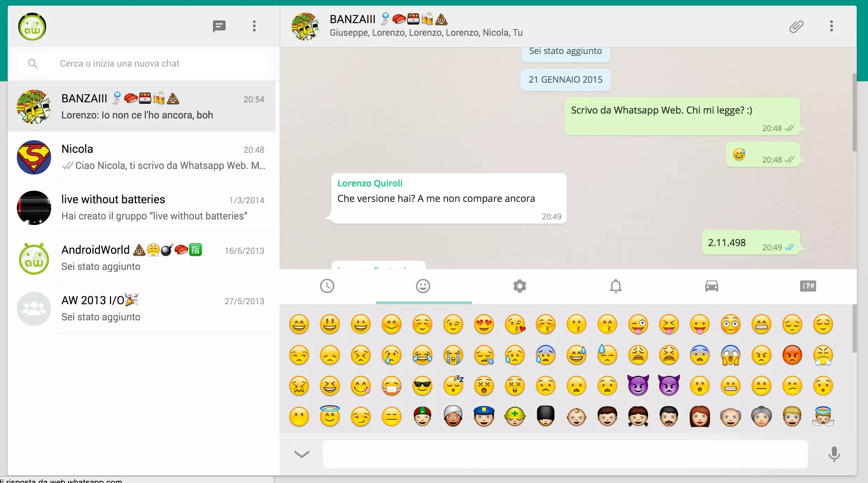Open the car travel emoji tab
Viewport: 868px width, 483px height.
point(711,286)
